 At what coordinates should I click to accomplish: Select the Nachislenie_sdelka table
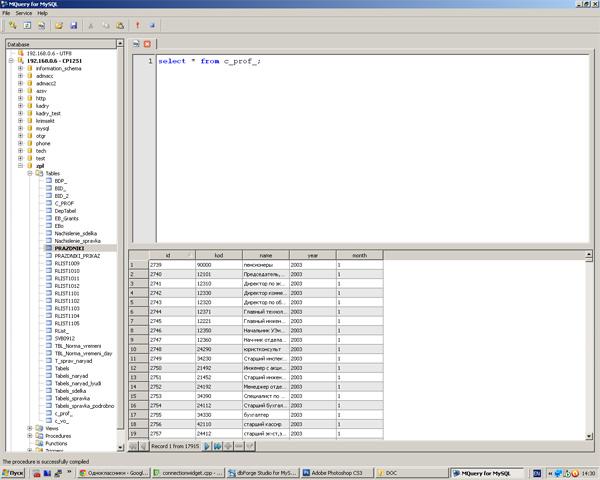pos(76,233)
